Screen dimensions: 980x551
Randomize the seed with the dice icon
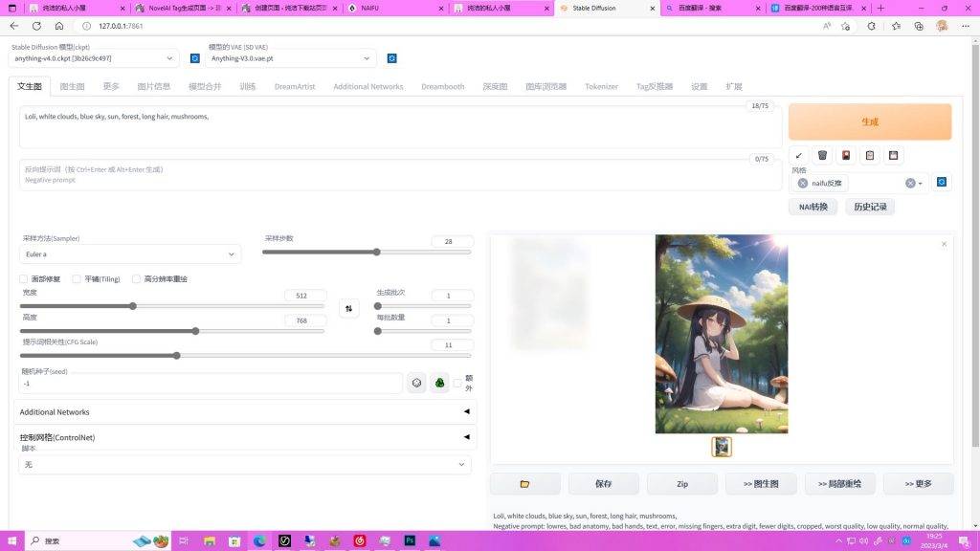(417, 383)
